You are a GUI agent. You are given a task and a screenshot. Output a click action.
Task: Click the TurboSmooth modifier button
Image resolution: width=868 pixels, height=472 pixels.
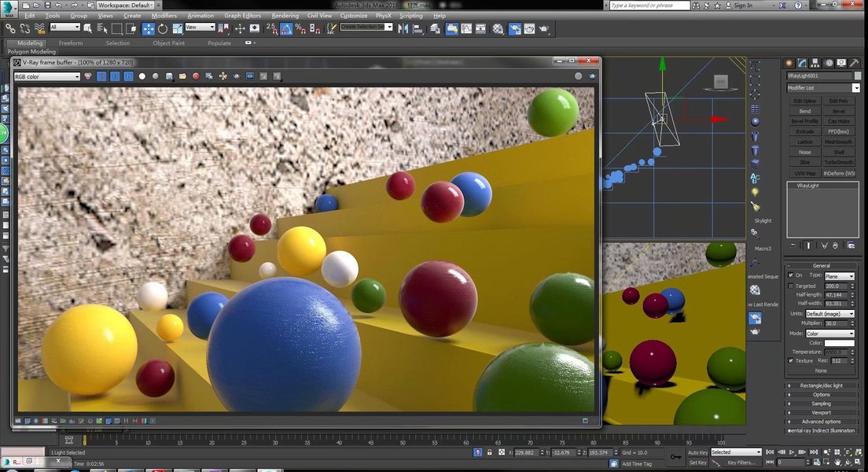pyautogui.click(x=838, y=162)
